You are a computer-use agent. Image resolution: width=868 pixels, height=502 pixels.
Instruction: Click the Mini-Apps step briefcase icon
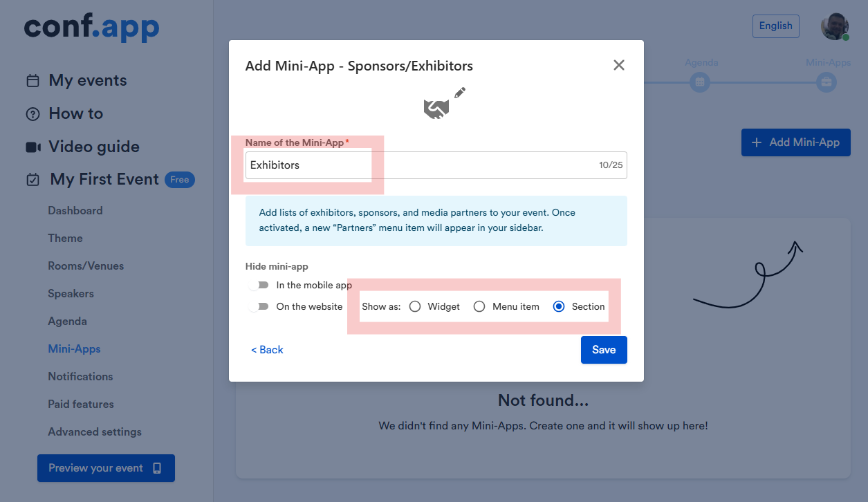pos(826,82)
